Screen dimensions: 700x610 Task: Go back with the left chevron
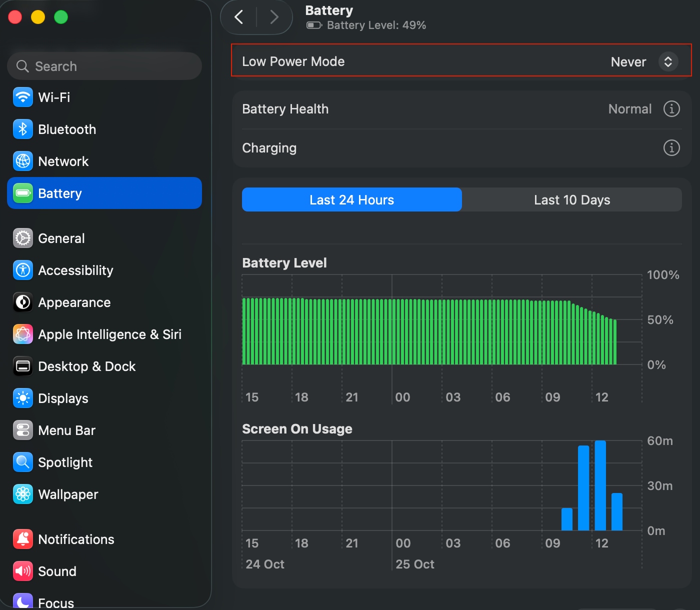tap(239, 17)
